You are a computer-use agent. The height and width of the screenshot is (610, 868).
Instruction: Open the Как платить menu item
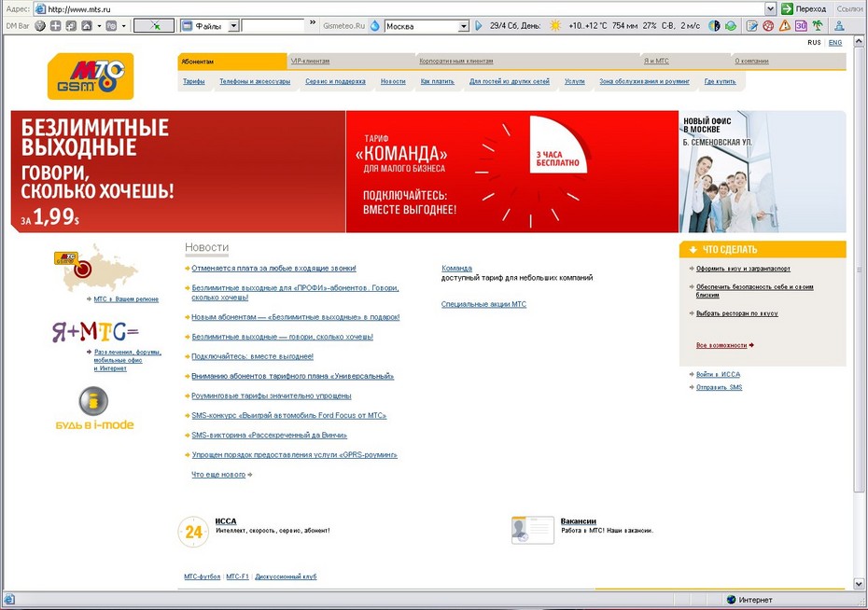(x=438, y=81)
